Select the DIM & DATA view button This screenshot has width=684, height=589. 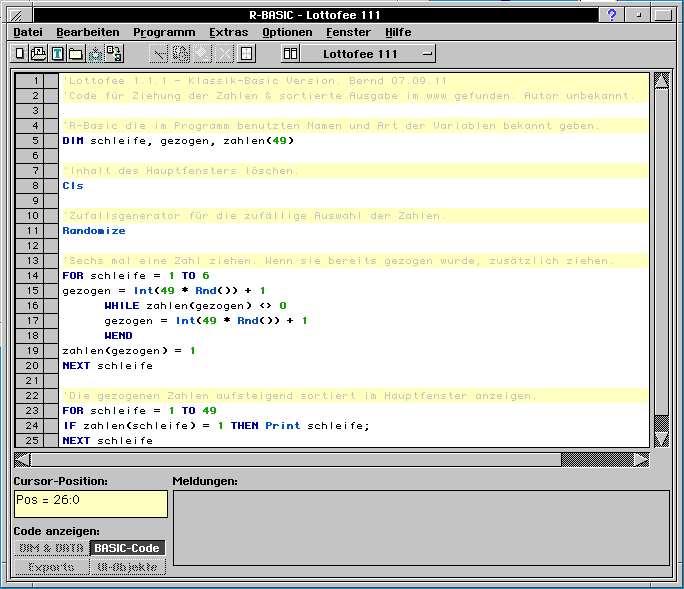tap(51, 548)
